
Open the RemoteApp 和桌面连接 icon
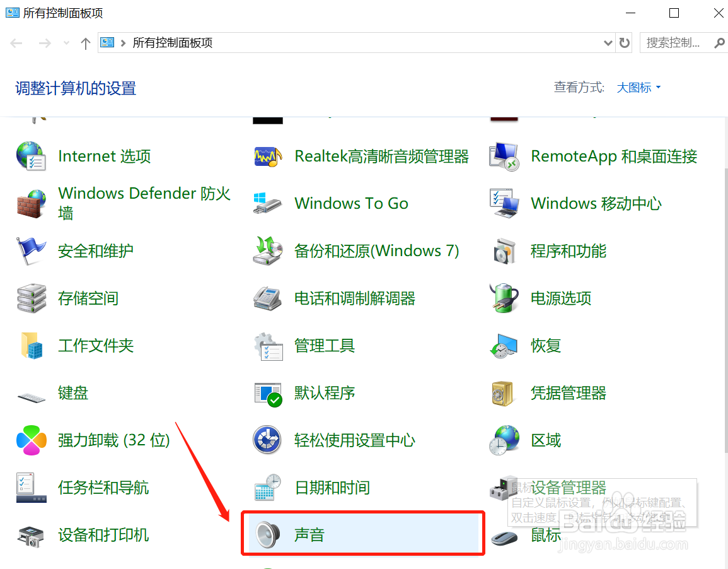(504, 156)
